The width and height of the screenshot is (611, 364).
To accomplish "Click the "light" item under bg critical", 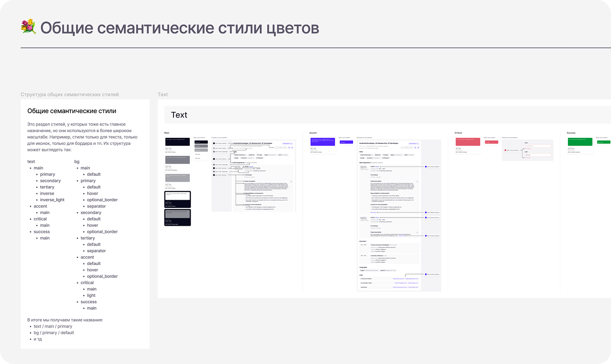I will (91, 295).
